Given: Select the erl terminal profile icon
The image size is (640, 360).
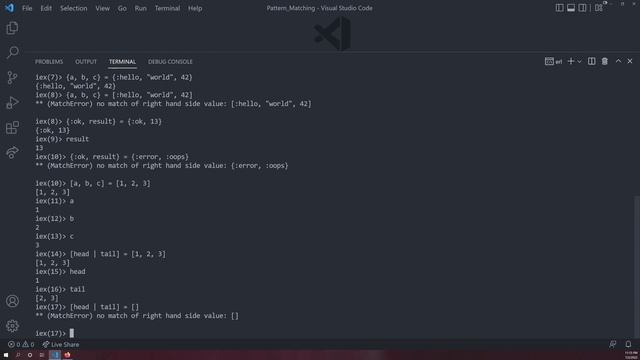Looking at the screenshot, I should click(x=553, y=61).
